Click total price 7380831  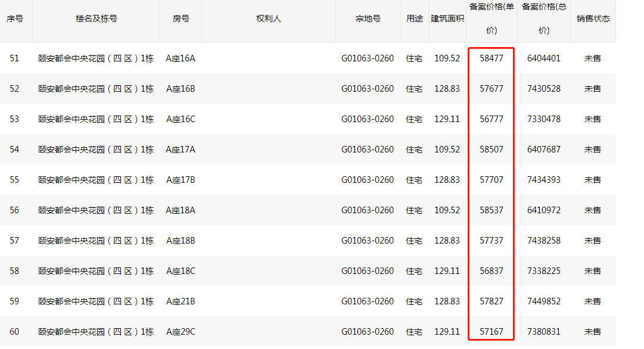(x=544, y=332)
